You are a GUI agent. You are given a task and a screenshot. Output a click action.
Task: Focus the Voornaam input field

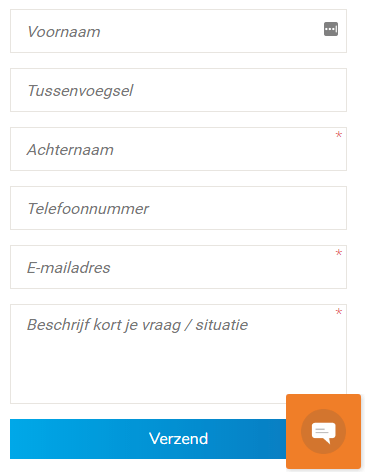point(178,31)
